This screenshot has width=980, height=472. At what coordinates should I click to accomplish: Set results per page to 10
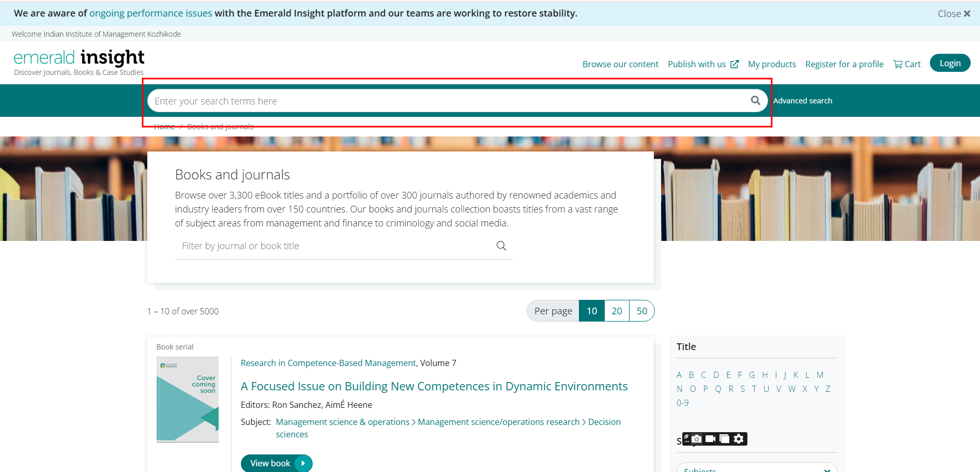pyautogui.click(x=592, y=311)
